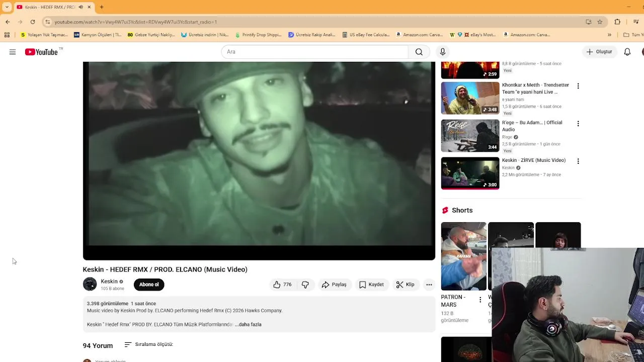The width and height of the screenshot is (644, 362).
Task: Open Kamyon Ölçüleri bookmark
Action: 98,35
